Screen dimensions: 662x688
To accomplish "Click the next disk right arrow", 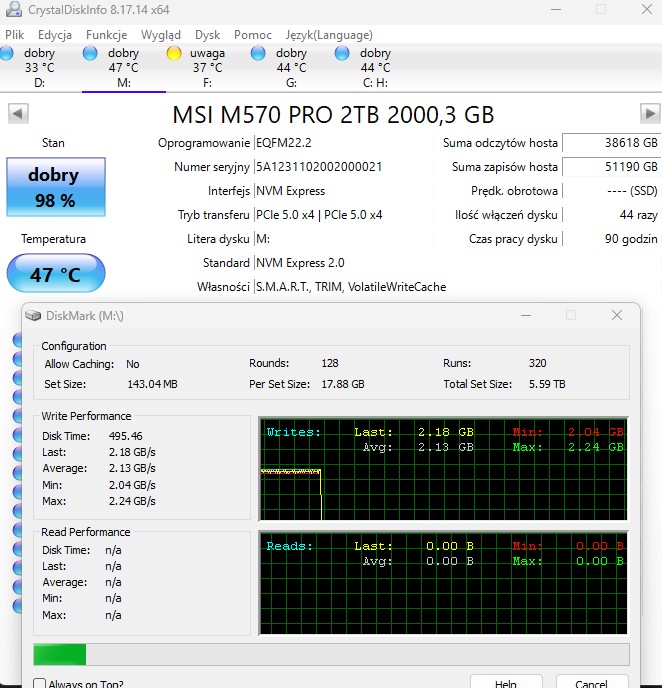I will click(x=650, y=114).
